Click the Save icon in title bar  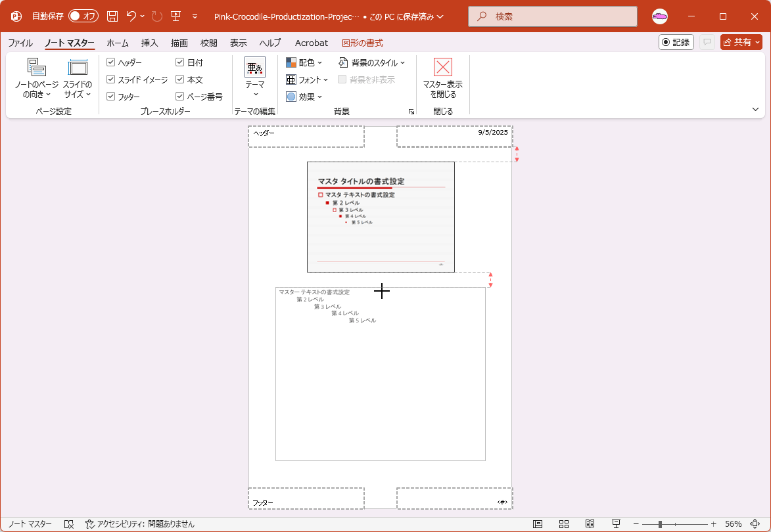point(112,16)
